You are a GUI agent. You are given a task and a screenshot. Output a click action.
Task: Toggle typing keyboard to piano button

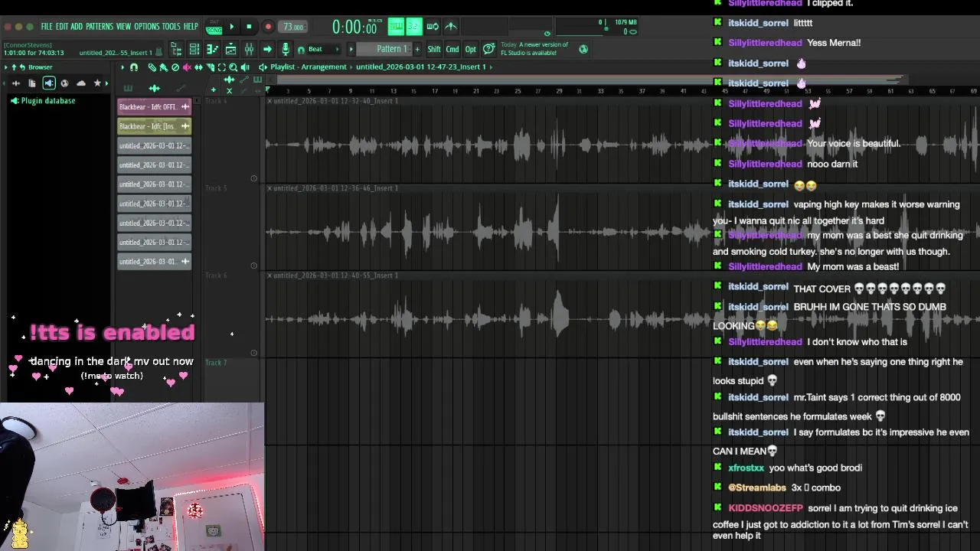[396, 27]
